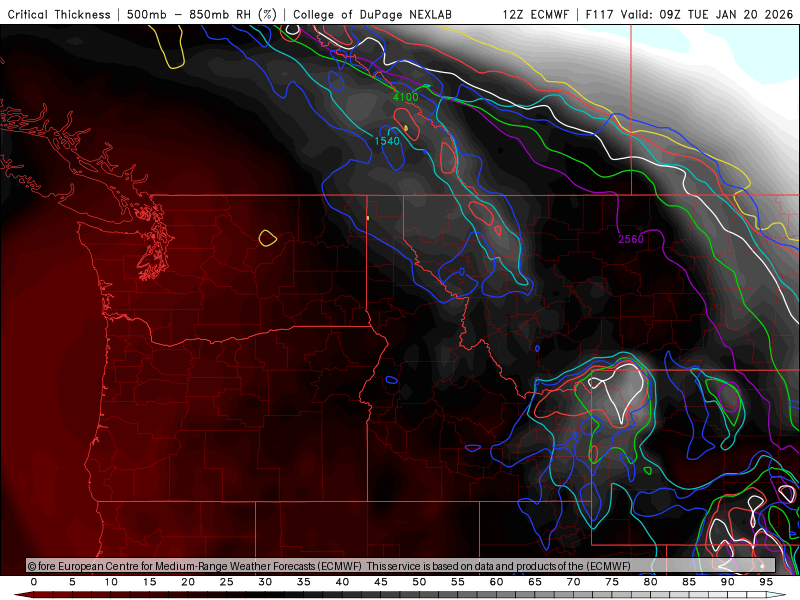
Task: Click the '25' value on the color scale
Action: [x=227, y=582]
